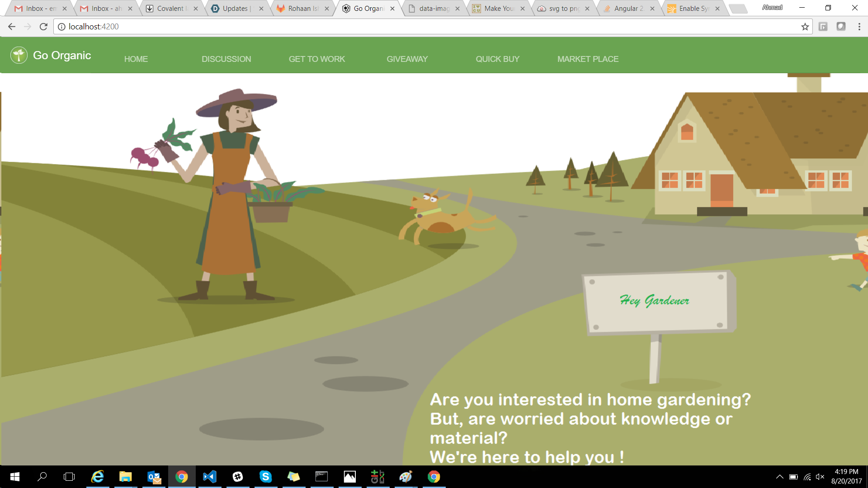868x488 pixels.
Task: Open File Explorer from the taskbar
Action: pyautogui.click(x=125, y=477)
